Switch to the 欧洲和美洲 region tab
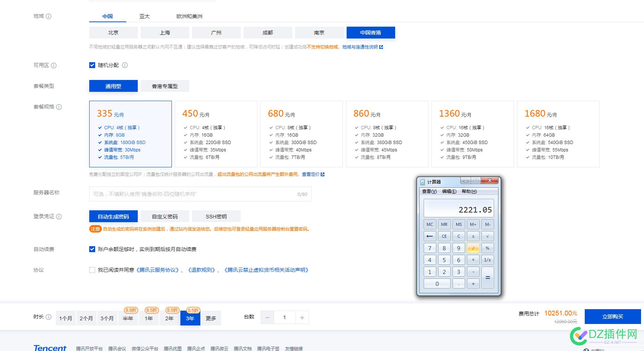 pyautogui.click(x=189, y=16)
